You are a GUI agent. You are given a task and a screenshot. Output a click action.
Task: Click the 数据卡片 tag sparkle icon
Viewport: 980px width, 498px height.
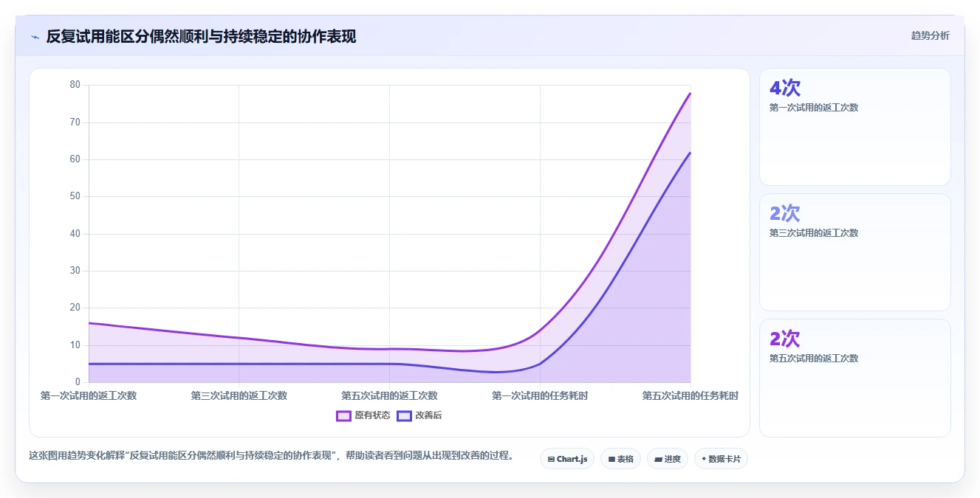pyautogui.click(x=704, y=459)
